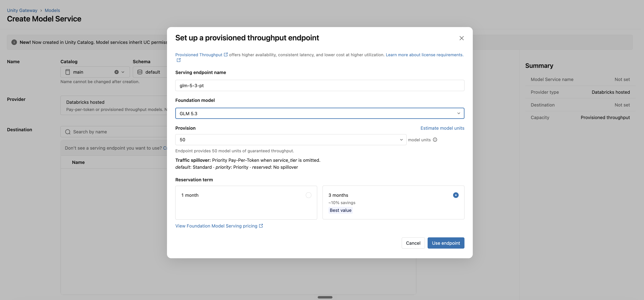
Task: Click external link icon after Serving pricing
Action: coord(261,226)
